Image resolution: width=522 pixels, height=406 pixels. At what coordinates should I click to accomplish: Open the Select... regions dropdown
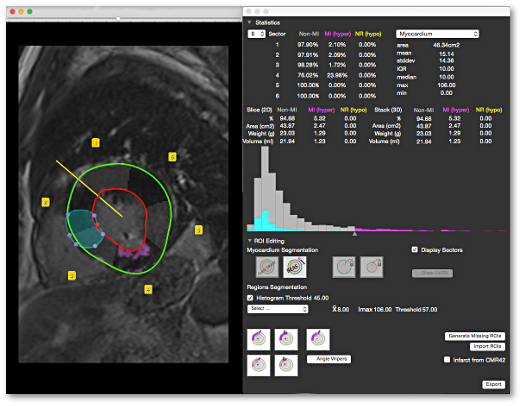click(277, 309)
